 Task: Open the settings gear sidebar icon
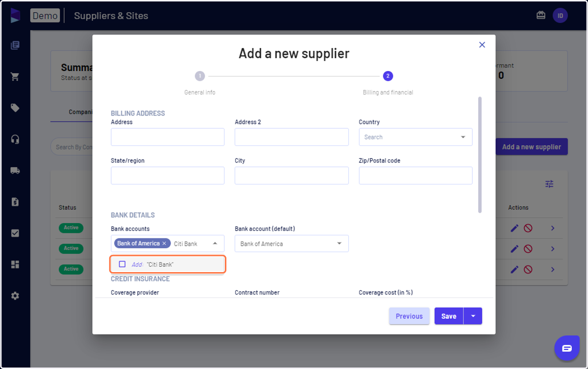[15, 296]
